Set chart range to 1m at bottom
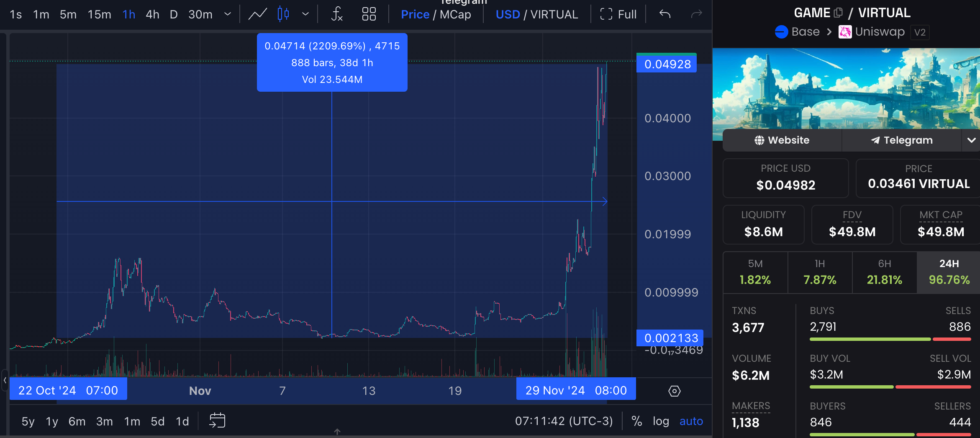 pos(132,421)
